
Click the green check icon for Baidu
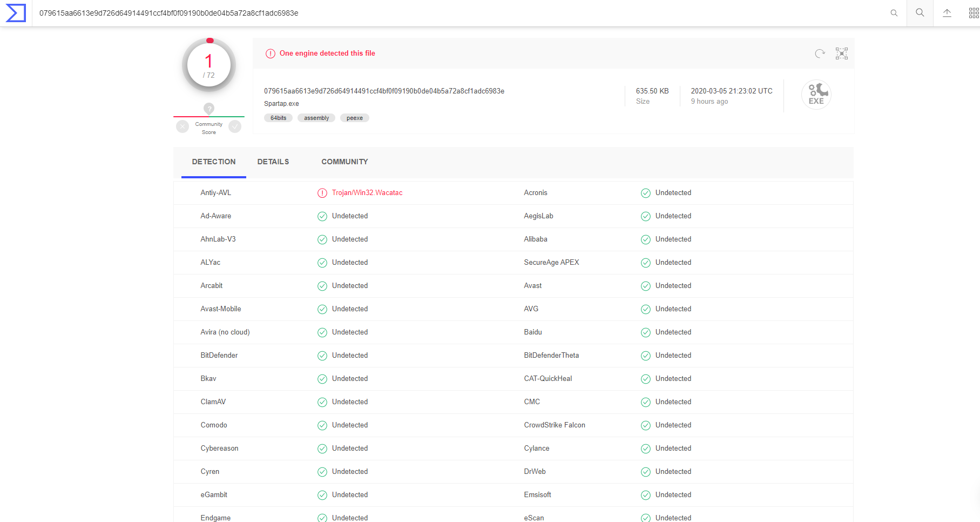click(646, 332)
